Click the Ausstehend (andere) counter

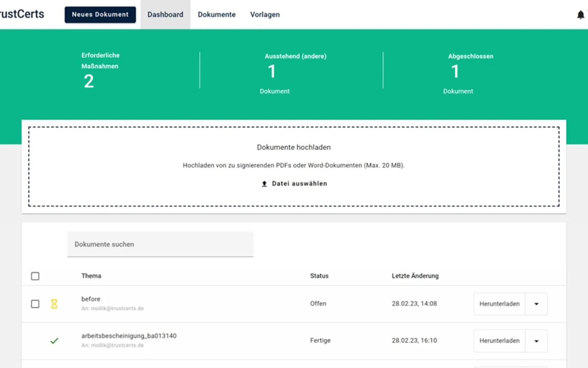293,74
